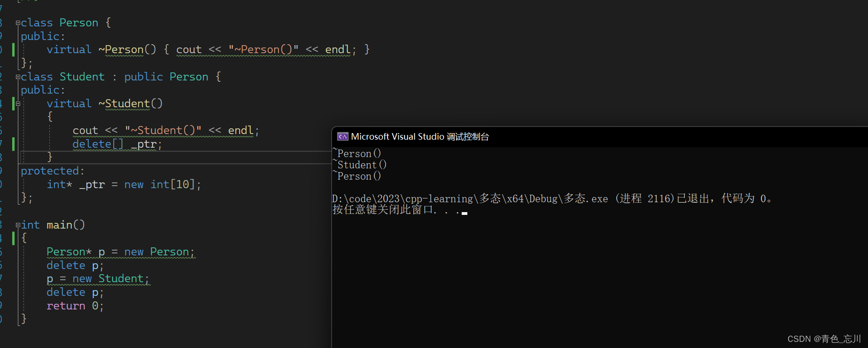
Task: Click the virtual ~Student() declaration
Action: click(x=105, y=103)
